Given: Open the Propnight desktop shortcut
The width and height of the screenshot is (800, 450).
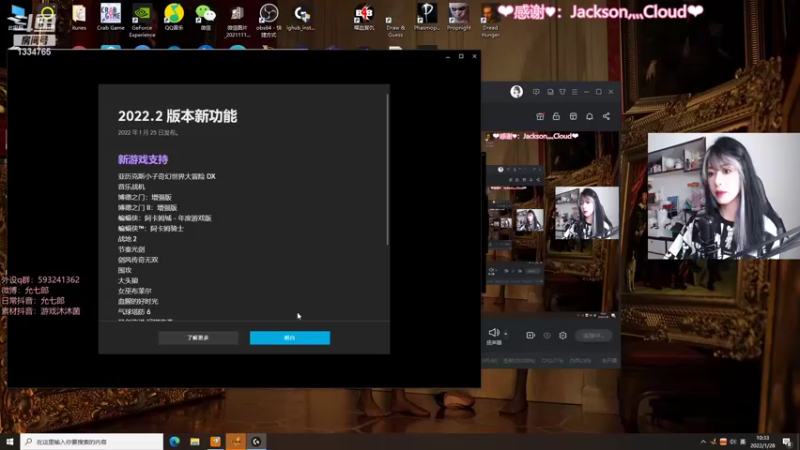Looking at the screenshot, I should (459, 17).
